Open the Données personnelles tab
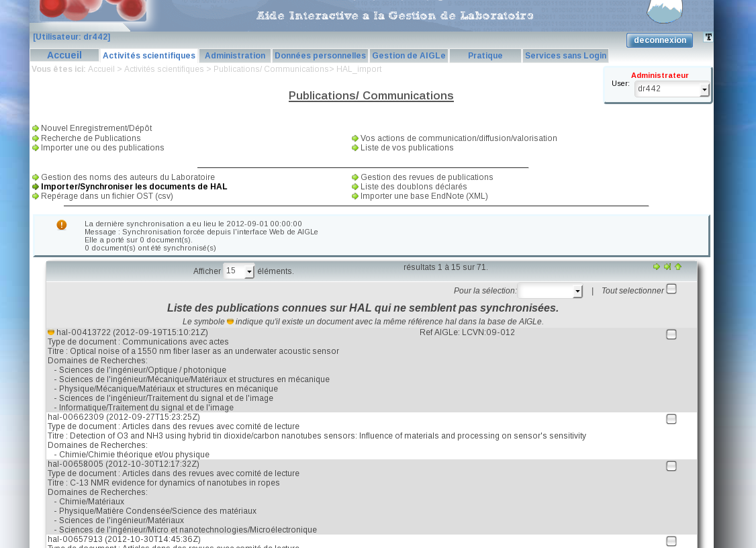The width and height of the screenshot is (756, 548). click(x=320, y=56)
